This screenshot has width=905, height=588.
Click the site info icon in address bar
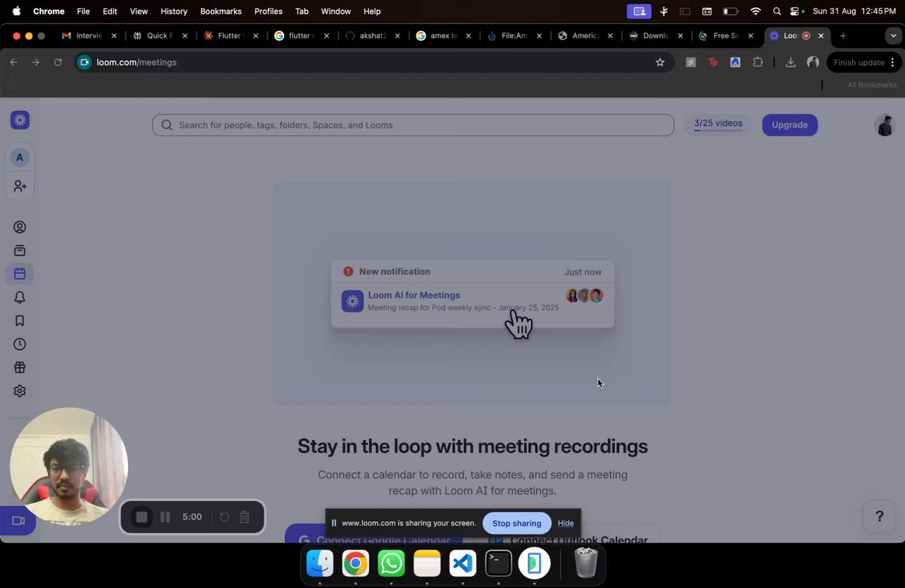click(84, 62)
